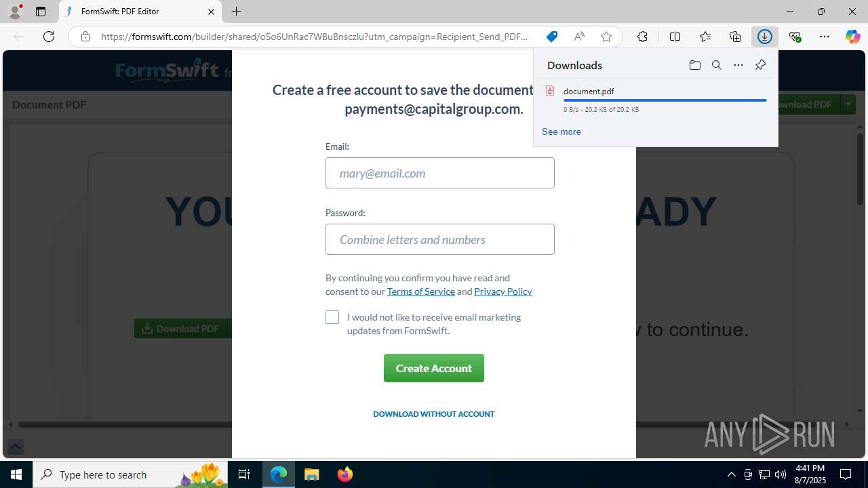Open the Privacy Policy link
The image size is (868, 488).
[503, 291]
